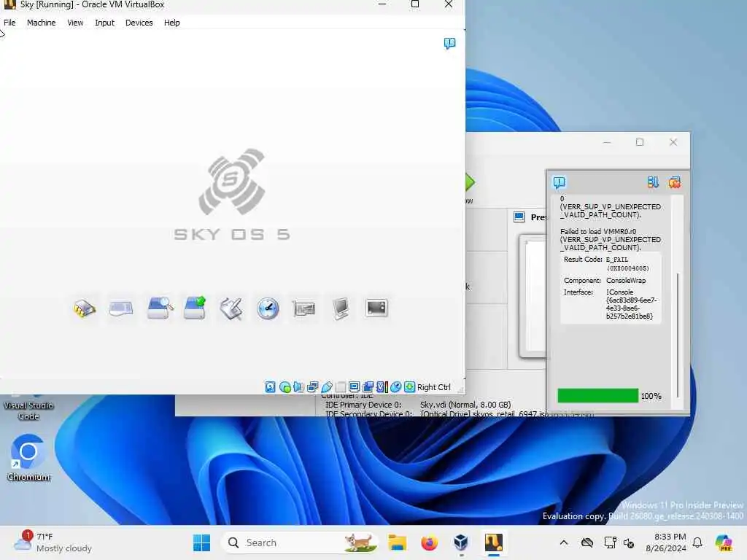Open the weather widget showing 71°F
747x560 pixels.
53,542
